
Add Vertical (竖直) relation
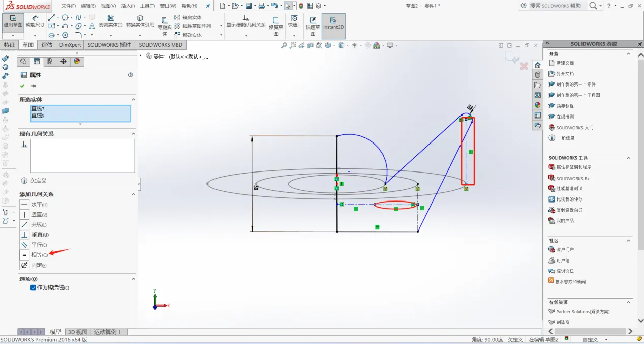[x=24, y=215]
